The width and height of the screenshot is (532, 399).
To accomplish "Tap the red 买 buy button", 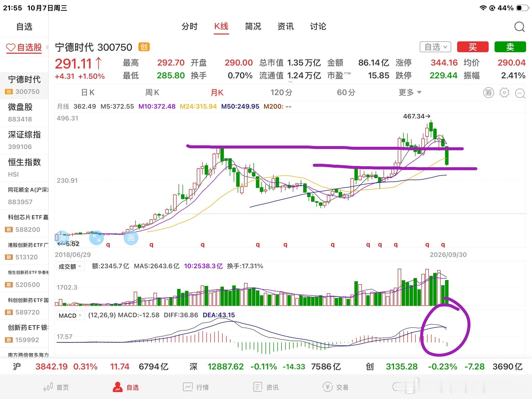I will 473,47.
